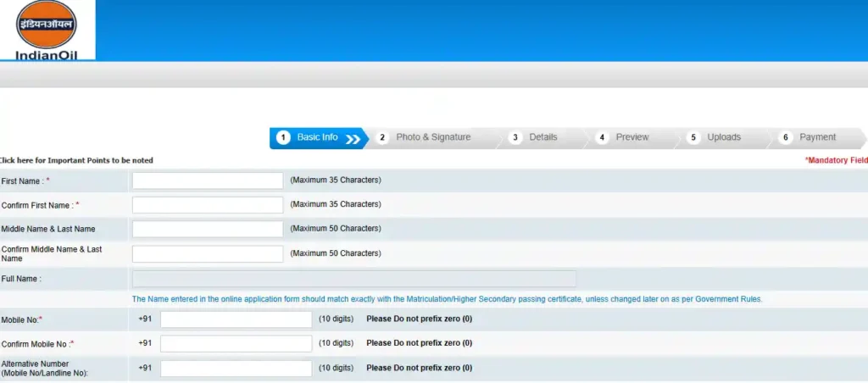Go to the Details step
This screenshot has height=383, width=868.
click(x=543, y=137)
